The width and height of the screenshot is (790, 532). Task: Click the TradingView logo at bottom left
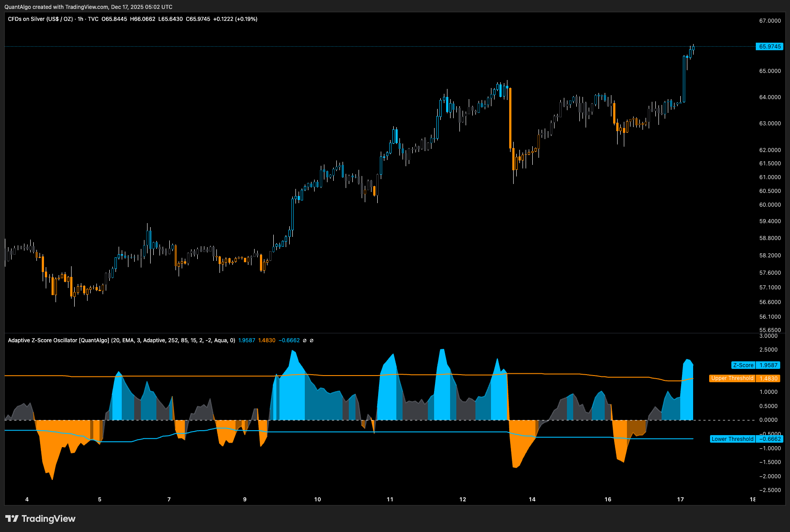pos(40,519)
